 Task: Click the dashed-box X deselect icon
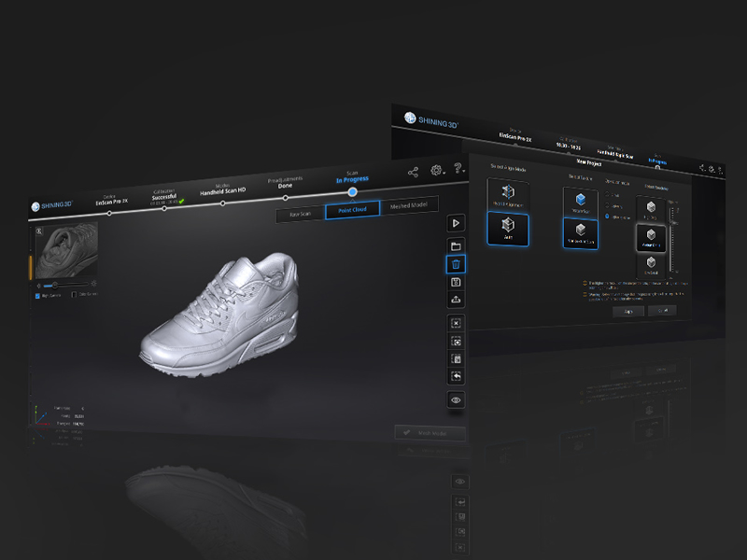[456, 323]
